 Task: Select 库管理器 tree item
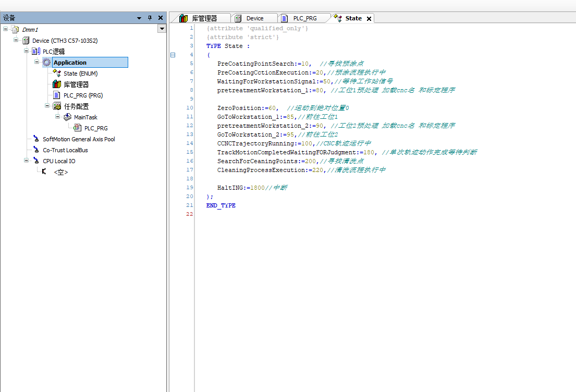click(76, 84)
